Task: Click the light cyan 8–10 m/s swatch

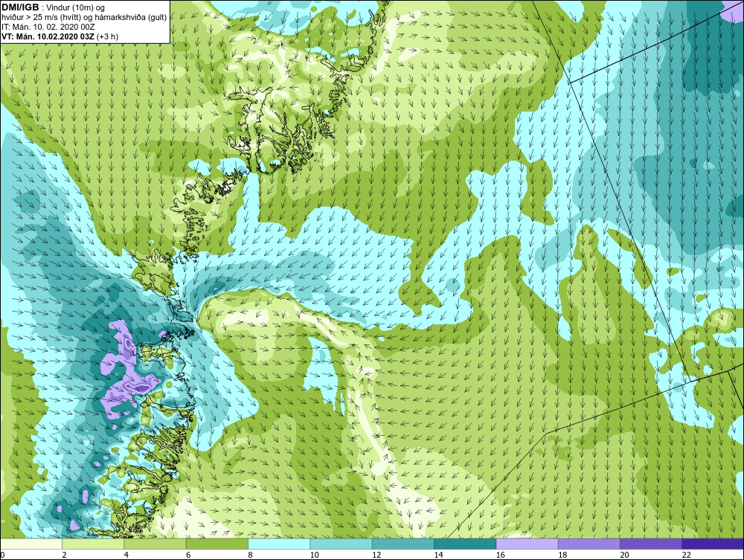Action: pyautogui.click(x=279, y=544)
